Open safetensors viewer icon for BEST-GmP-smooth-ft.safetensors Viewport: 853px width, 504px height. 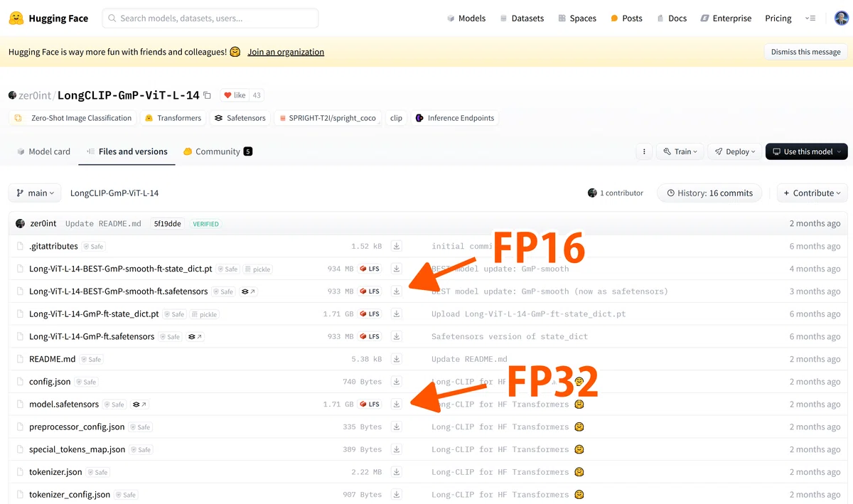pyautogui.click(x=249, y=291)
